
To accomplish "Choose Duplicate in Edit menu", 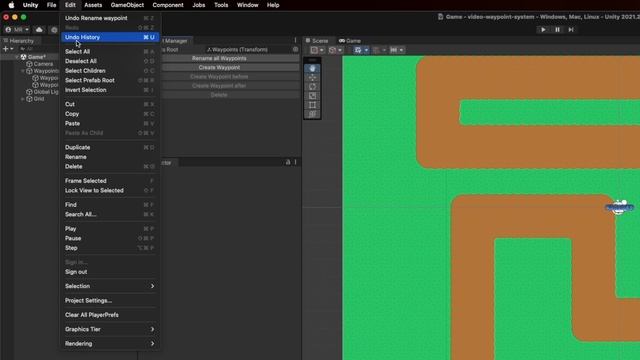I will [x=110, y=147].
